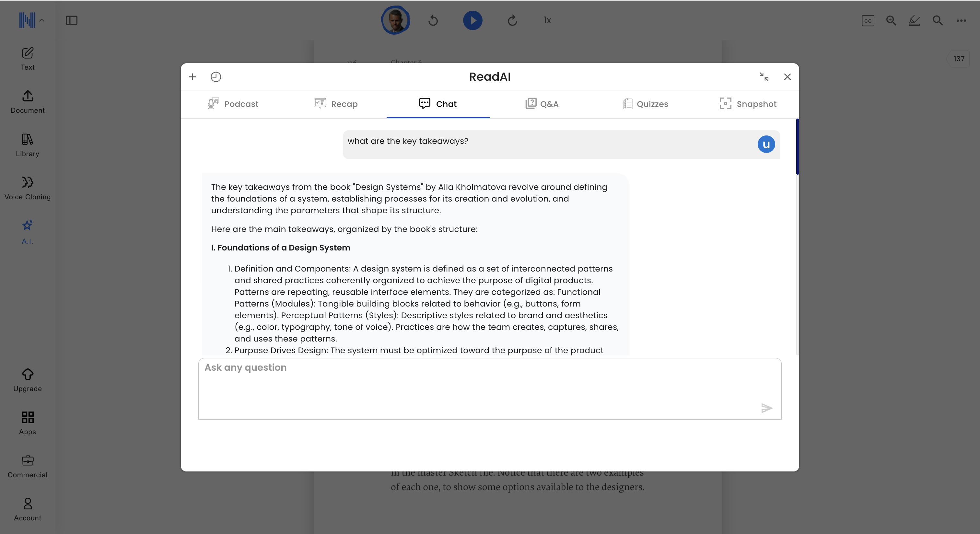Open the Commercial briefcase section

(x=28, y=466)
